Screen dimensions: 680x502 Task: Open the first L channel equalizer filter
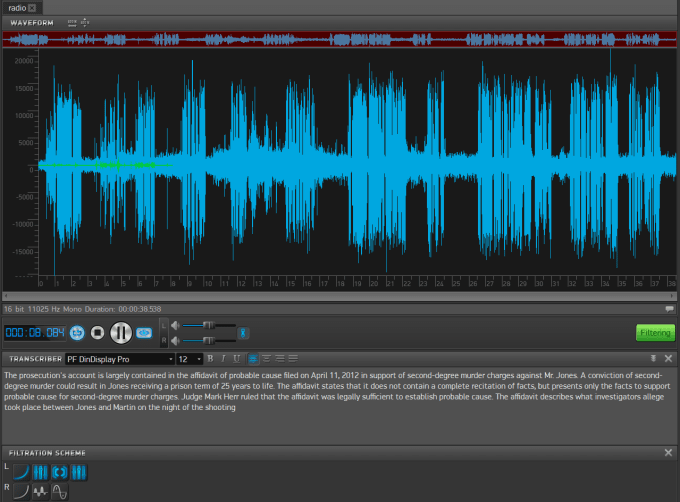[x=40, y=472]
